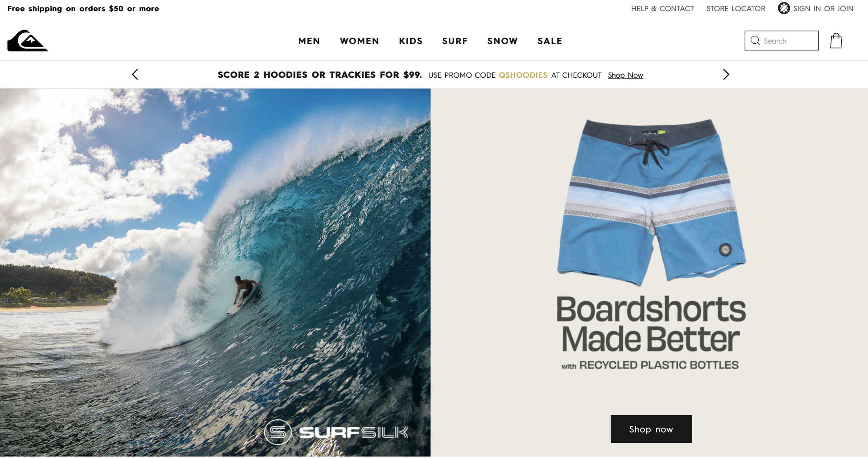Expand the SURF category menu
868x459 pixels.
pos(455,41)
